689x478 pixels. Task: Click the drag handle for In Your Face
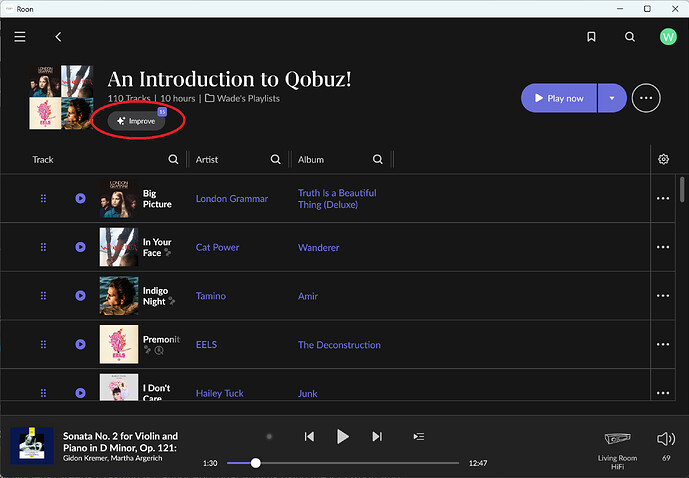pos(43,247)
